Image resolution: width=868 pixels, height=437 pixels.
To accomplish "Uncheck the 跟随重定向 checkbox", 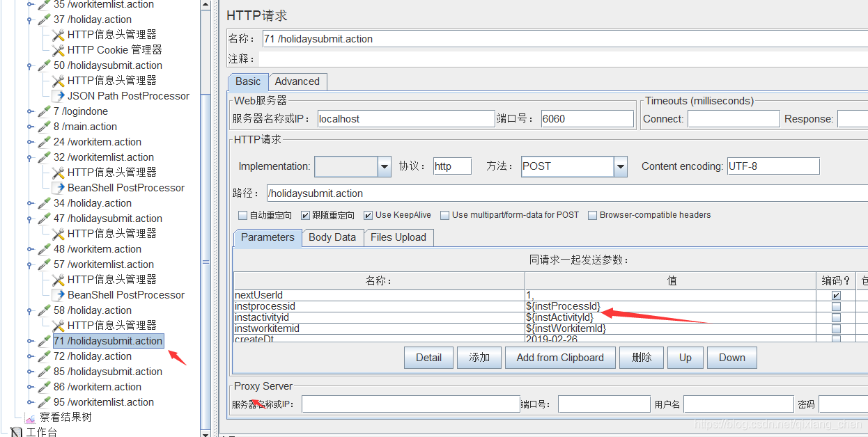I will coord(305,215).
